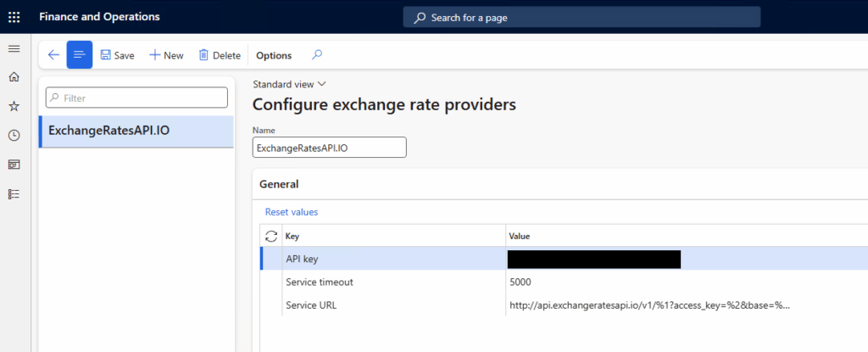
Task: Click the back arrow button
Action: pyautogui.click(x=53, y=55)
